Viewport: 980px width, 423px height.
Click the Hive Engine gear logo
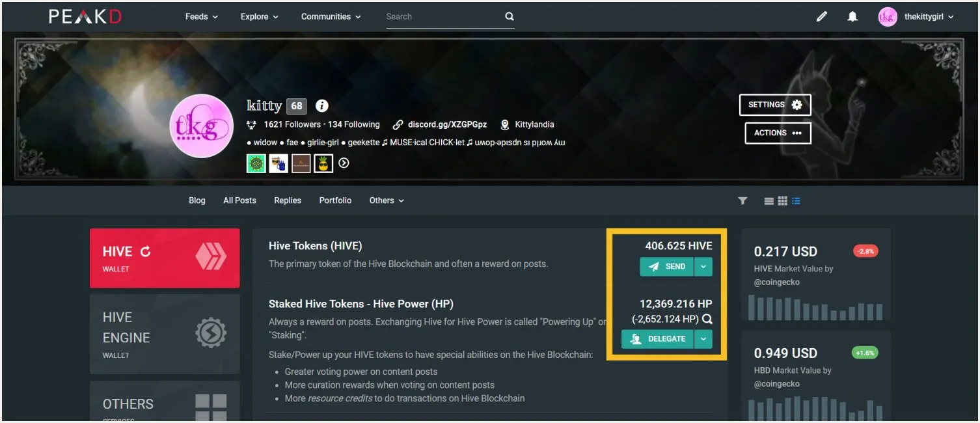pyautogui.click(x=211, y=333)
